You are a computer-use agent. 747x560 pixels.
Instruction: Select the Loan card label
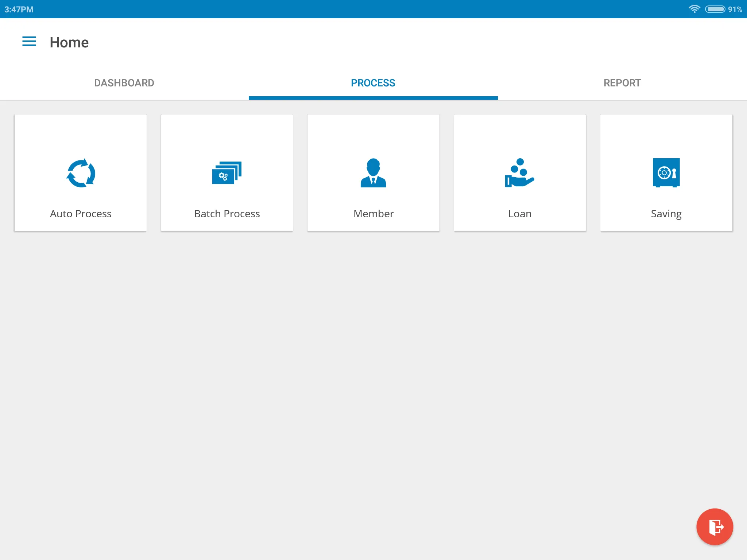click(520, 214)
